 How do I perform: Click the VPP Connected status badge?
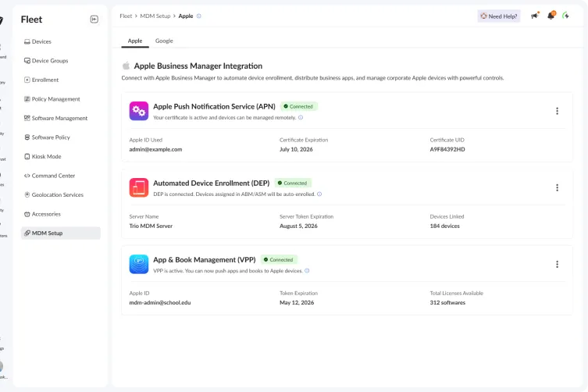(279, 259)
